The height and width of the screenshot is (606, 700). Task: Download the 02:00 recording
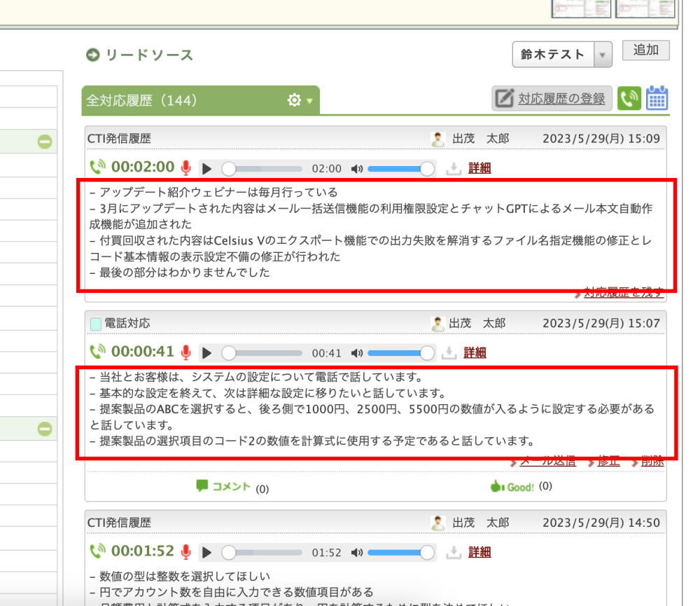[x=454, y=168]
